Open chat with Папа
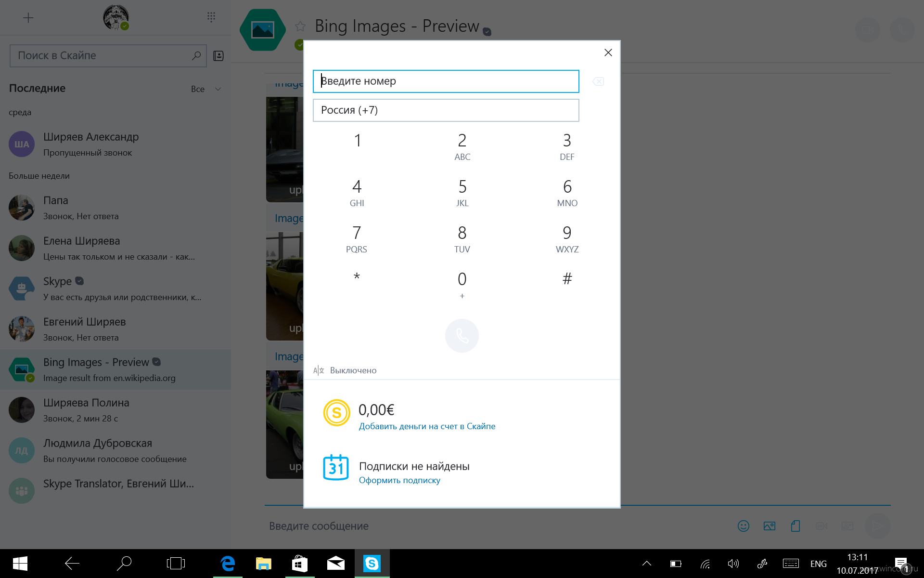Viewport: 924px width, 578px height. tap(115, 208)
